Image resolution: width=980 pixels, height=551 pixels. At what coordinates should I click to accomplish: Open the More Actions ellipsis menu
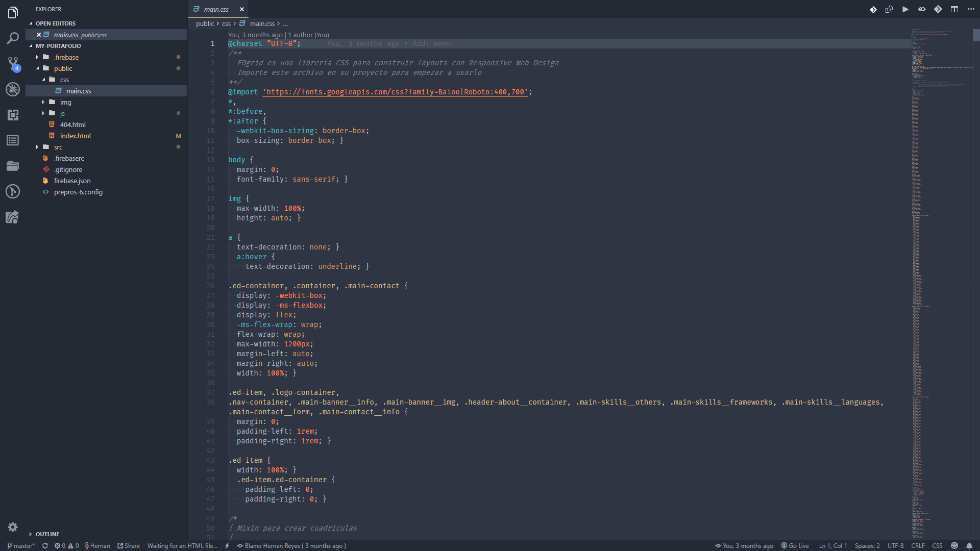pos(970,9)
